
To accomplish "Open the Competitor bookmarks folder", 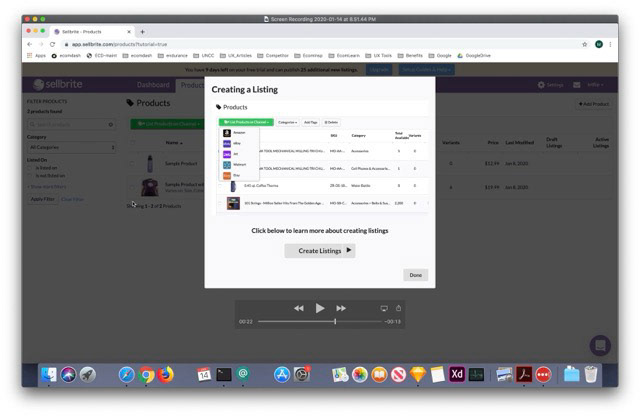I will click(x=274, y=56).
